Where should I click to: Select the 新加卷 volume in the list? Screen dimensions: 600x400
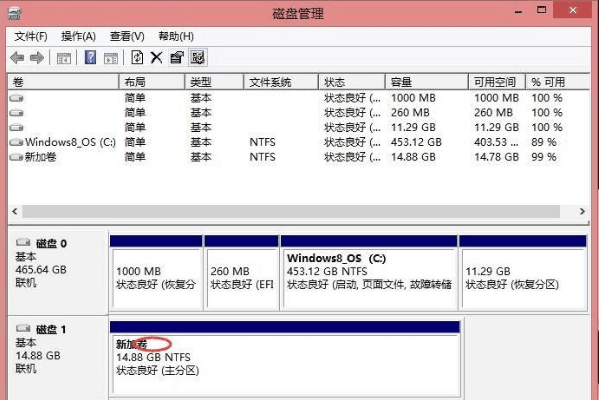(x=298, y=157)
